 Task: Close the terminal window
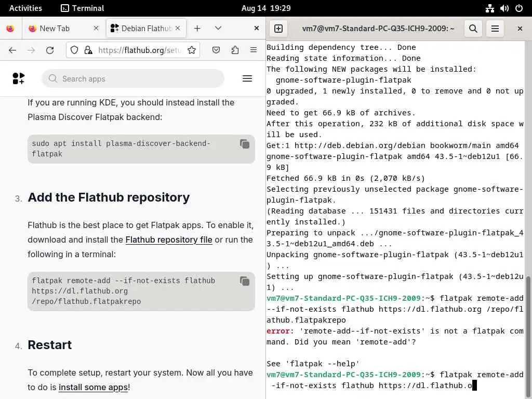click(520, 29)
